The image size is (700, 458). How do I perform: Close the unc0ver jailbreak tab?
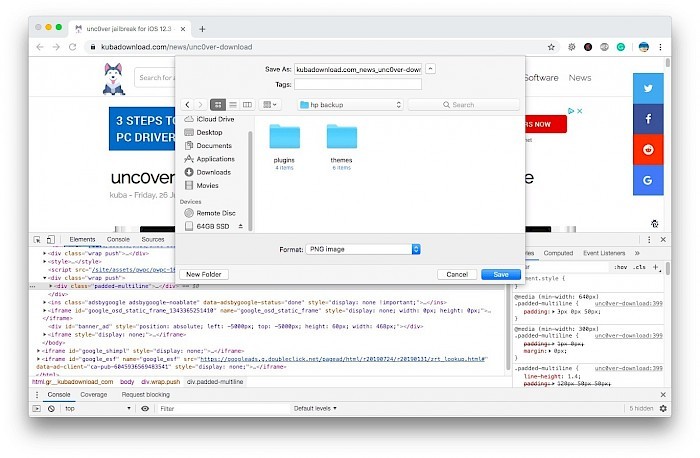[183, 29]
